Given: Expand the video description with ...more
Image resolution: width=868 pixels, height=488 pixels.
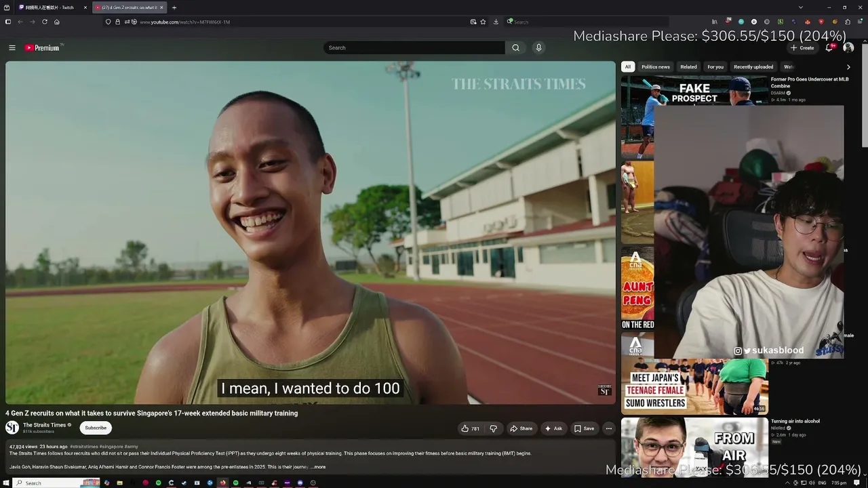Looking at the screenshot, I should click(x=318, y=467).
